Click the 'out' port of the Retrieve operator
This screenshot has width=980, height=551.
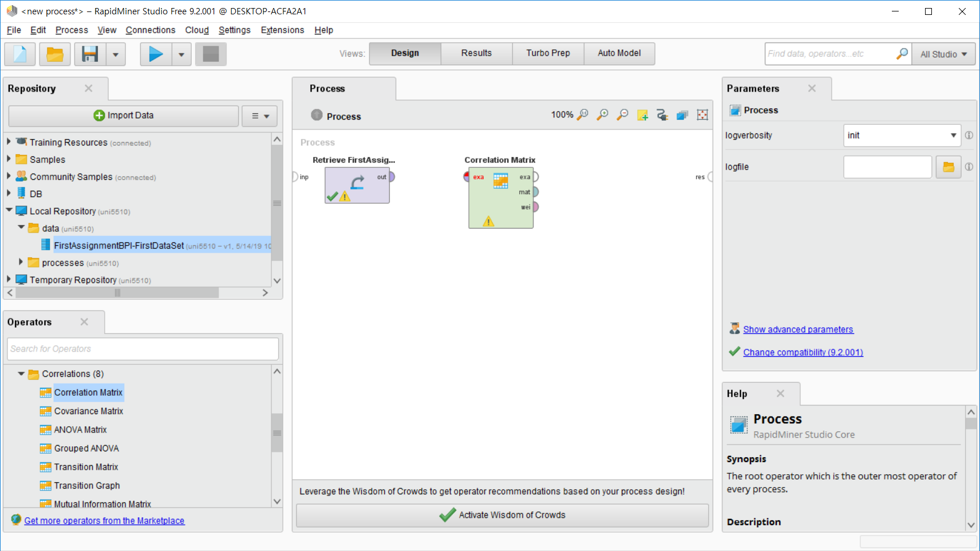pyautogui.click(x=392, y=177)
